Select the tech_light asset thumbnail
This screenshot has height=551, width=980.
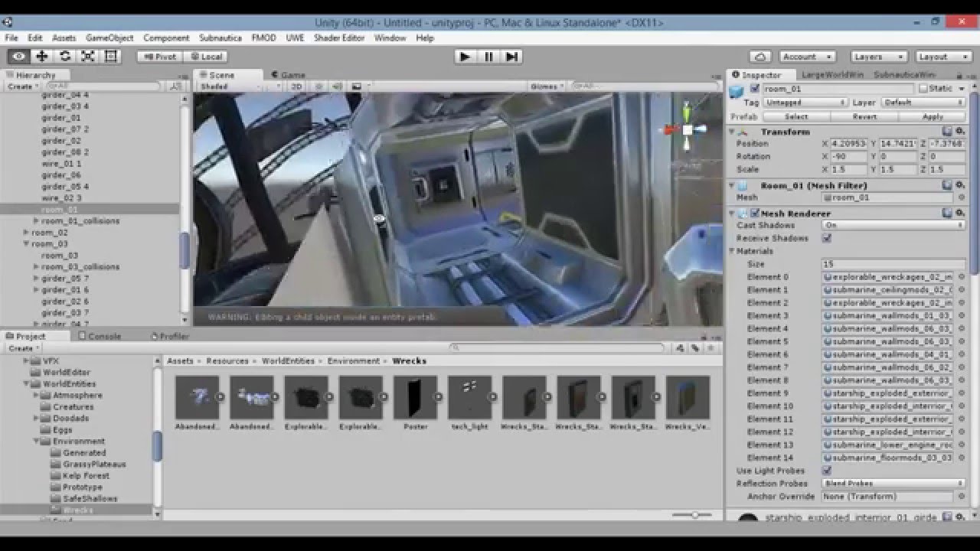point(470,397)
